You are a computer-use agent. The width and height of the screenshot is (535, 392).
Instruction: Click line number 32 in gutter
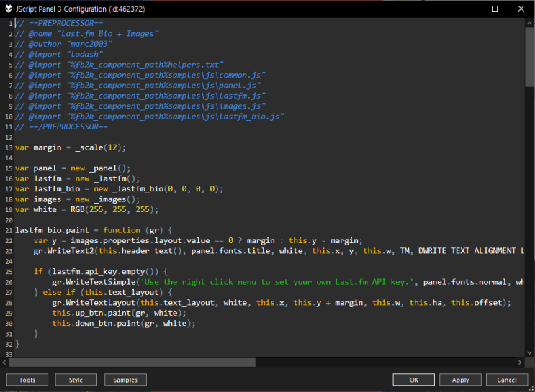[9, 345]
